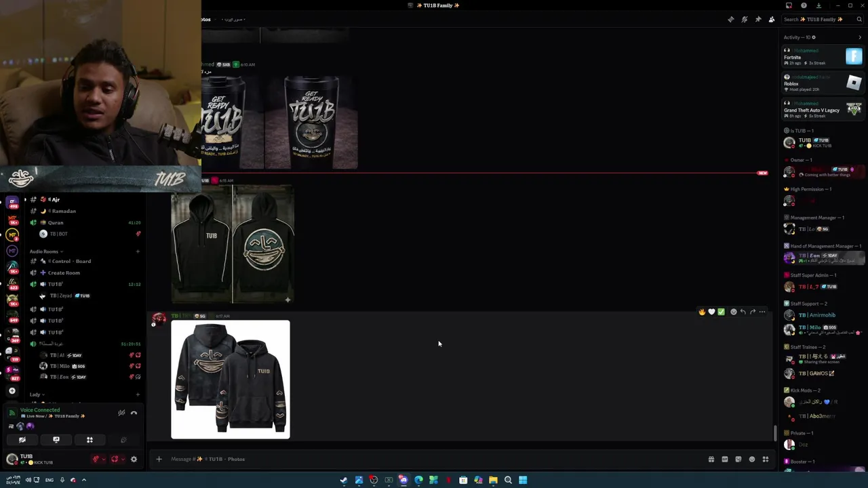The width and height of the screenshot is (868, 488).
Task: Open the soundboard button
Action: tap(123, 440)
